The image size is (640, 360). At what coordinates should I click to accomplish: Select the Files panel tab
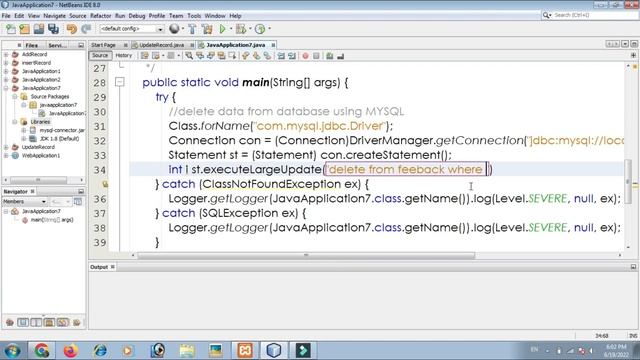coord(31,45)
